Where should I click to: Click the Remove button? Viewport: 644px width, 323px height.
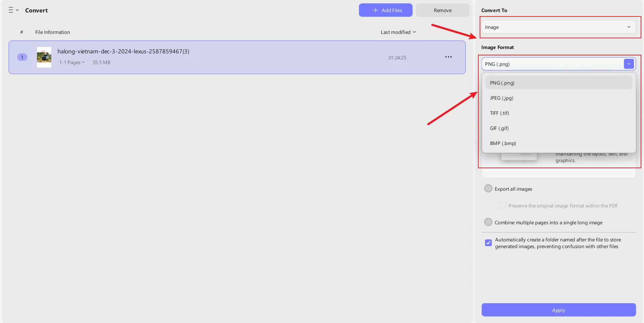coord(442,10)
